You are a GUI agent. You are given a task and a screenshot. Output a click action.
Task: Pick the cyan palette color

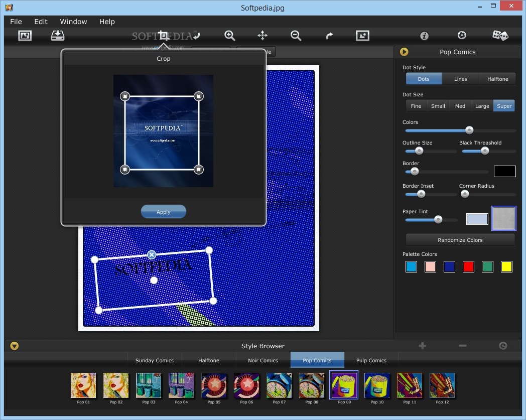click(411, 266)
